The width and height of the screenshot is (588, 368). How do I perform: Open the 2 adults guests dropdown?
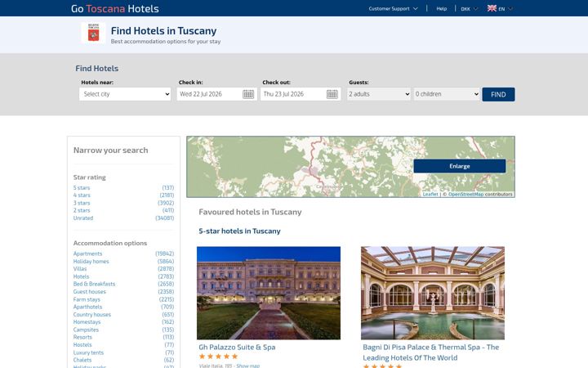coord(378,94)
